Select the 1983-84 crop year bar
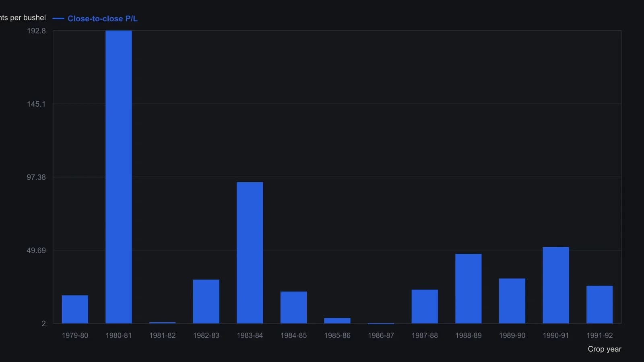The height and width of the screenshot is (362, 644). [x=250, y=253]
